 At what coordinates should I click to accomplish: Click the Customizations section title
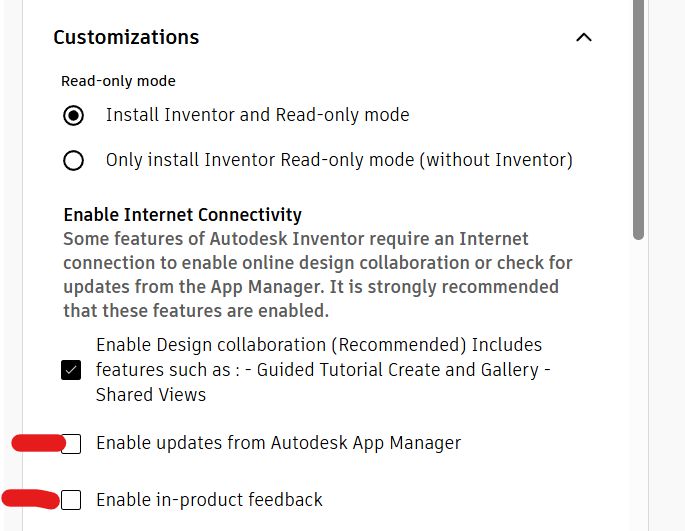[126, 38]
